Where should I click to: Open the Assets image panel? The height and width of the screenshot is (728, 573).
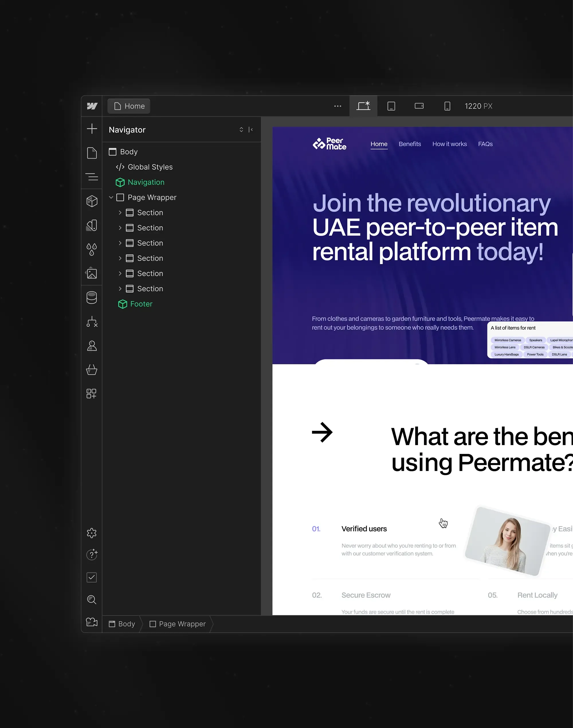[92, 273]
